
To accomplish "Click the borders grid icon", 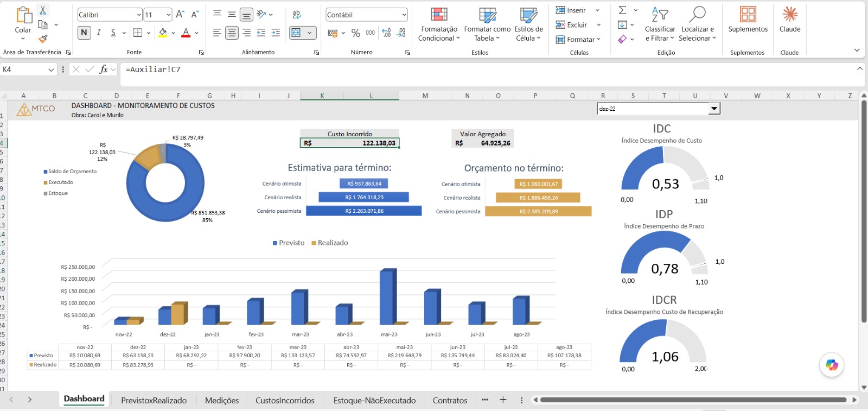I will (x=138, y=33).
